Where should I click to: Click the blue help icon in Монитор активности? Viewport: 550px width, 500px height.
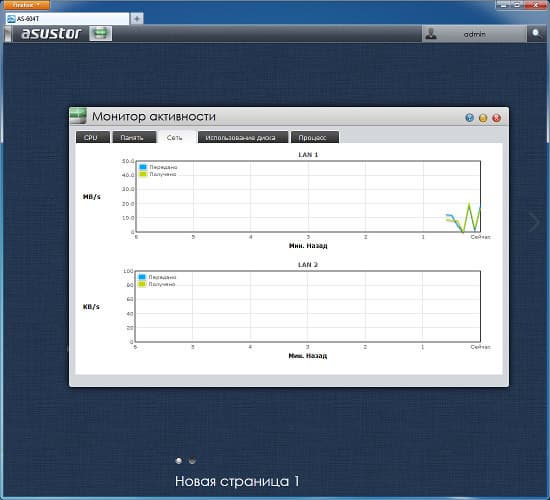click(x=469, y=118)
